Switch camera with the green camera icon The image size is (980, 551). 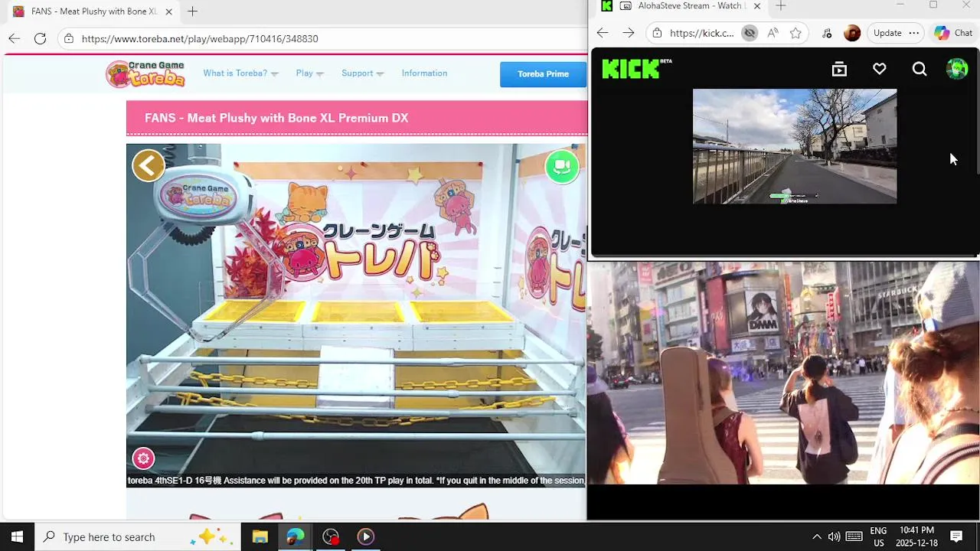pos(562,166)
